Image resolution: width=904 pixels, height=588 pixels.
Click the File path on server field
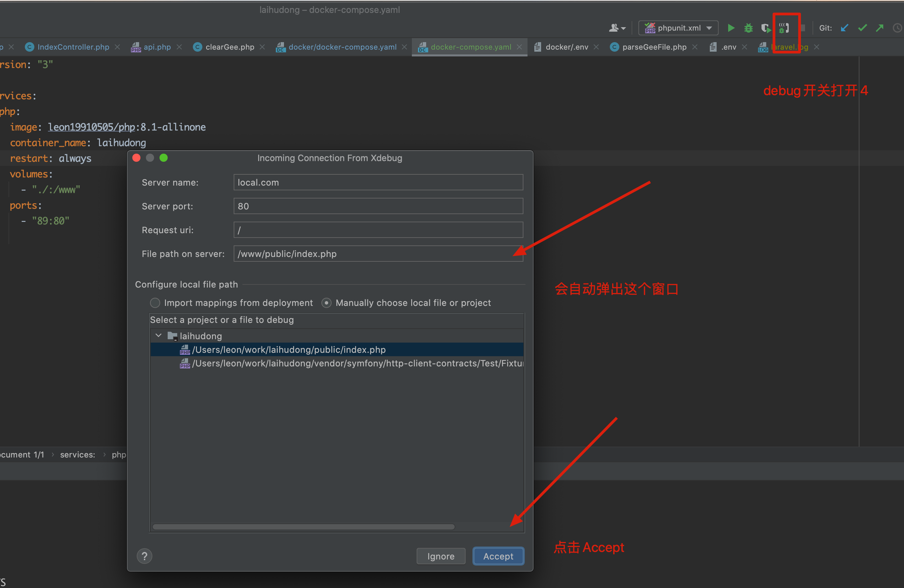(378, 254)
